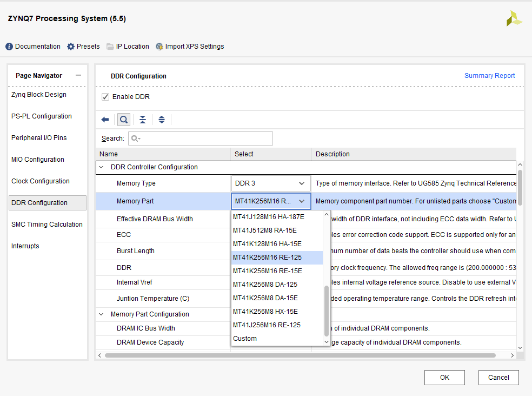The width and height of the screenshot is (532, 396).
Task: Click dropdown list scroll down arrow
Action: point(327,342)
